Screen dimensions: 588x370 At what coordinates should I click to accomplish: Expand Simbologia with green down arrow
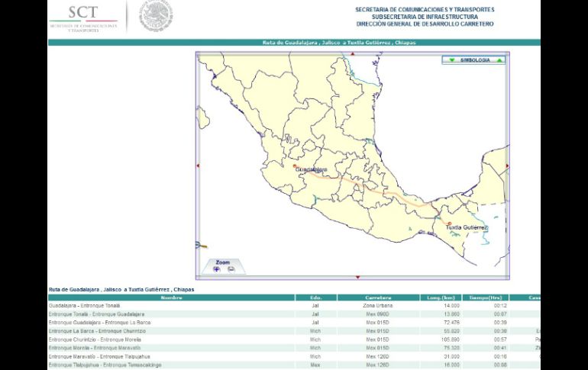[451, 60]
